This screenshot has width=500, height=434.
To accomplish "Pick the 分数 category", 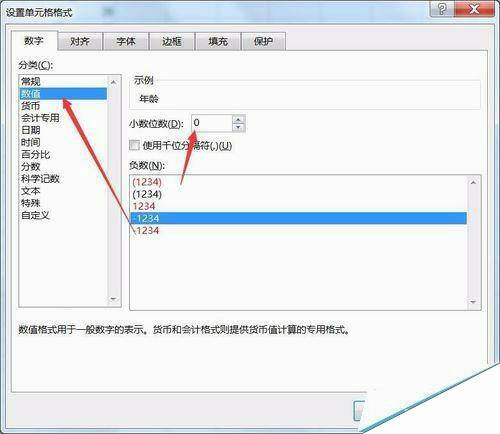I will [x=63, y=166].
